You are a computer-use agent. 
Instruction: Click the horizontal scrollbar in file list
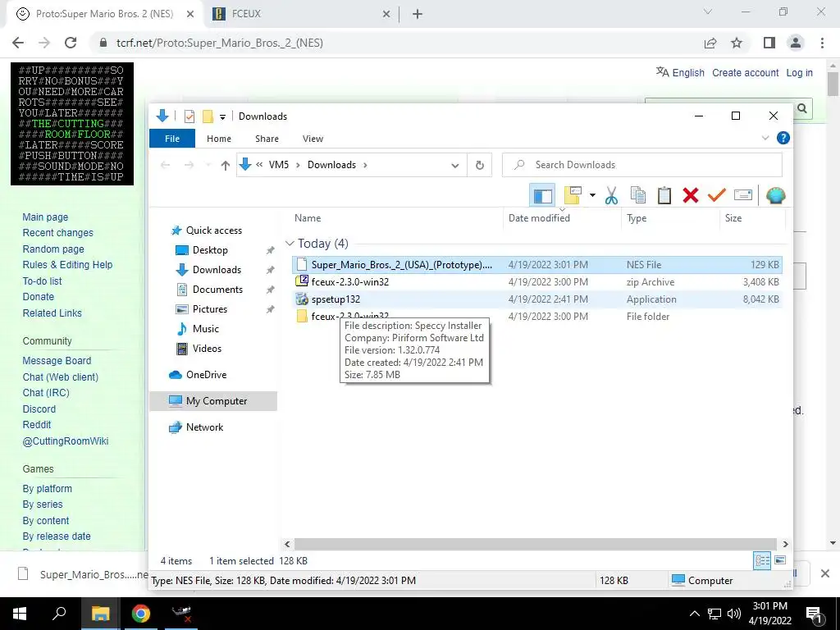tap(535, 544)
